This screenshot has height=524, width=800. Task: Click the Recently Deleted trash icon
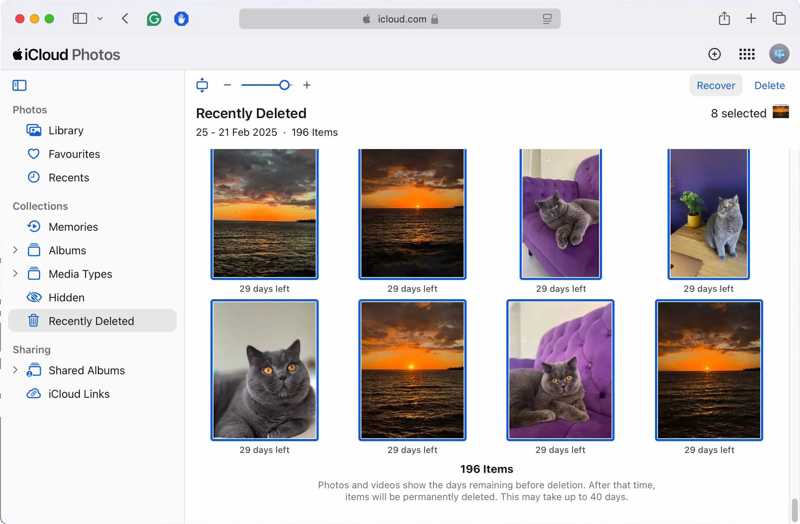point(34,320)
